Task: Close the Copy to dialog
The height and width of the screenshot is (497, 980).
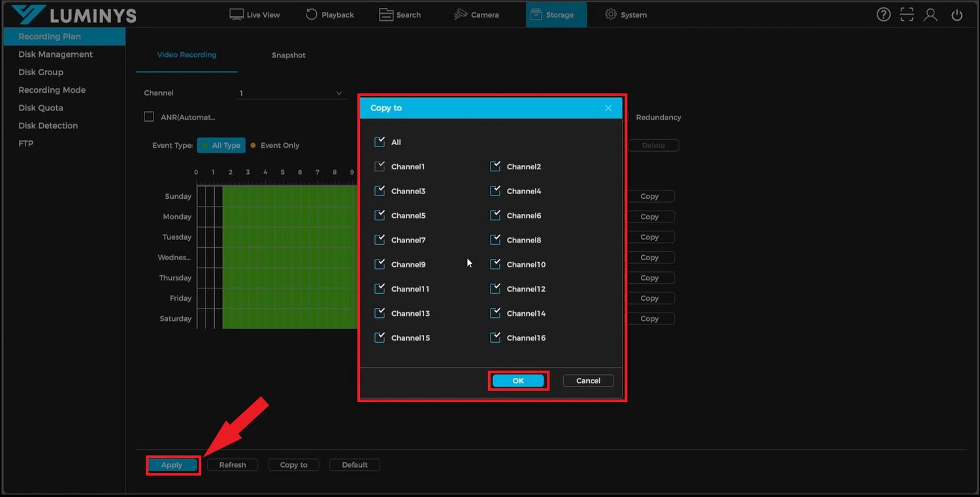Action: point(608,108)
